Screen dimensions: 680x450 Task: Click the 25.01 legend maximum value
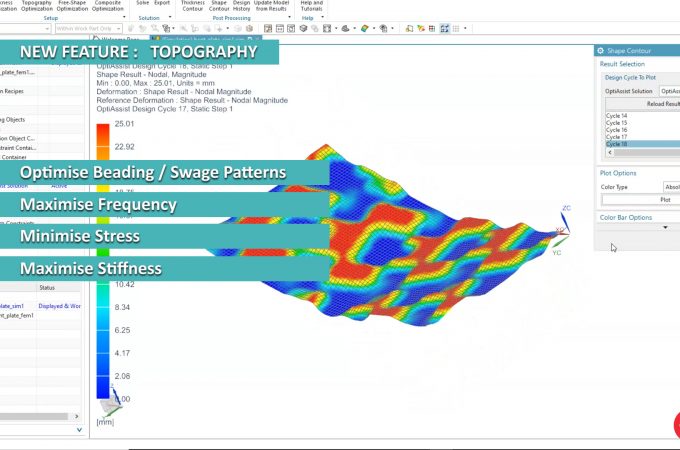124,124
